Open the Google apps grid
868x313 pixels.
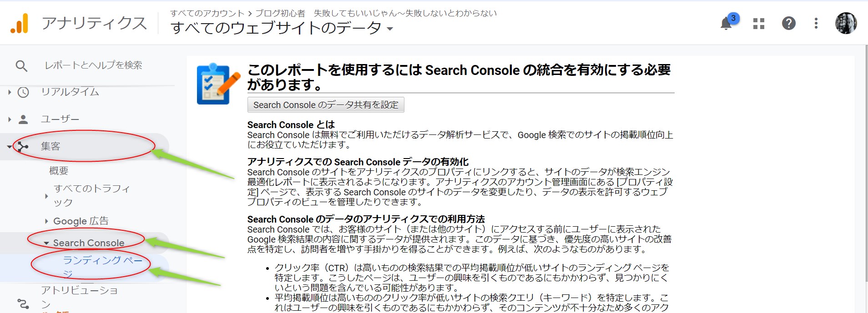[x=758, y=24]
